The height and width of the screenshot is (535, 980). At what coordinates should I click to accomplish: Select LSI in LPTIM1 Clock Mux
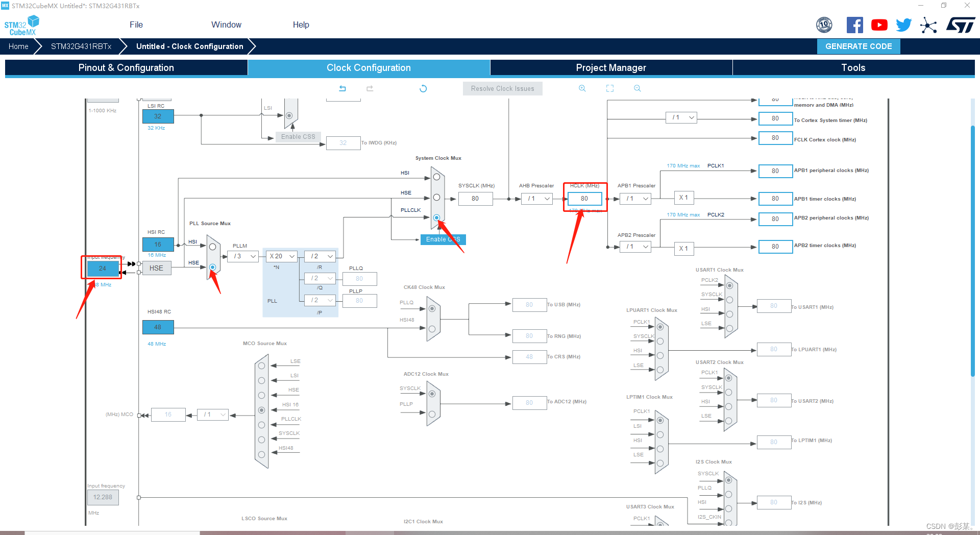pos(660,434)
